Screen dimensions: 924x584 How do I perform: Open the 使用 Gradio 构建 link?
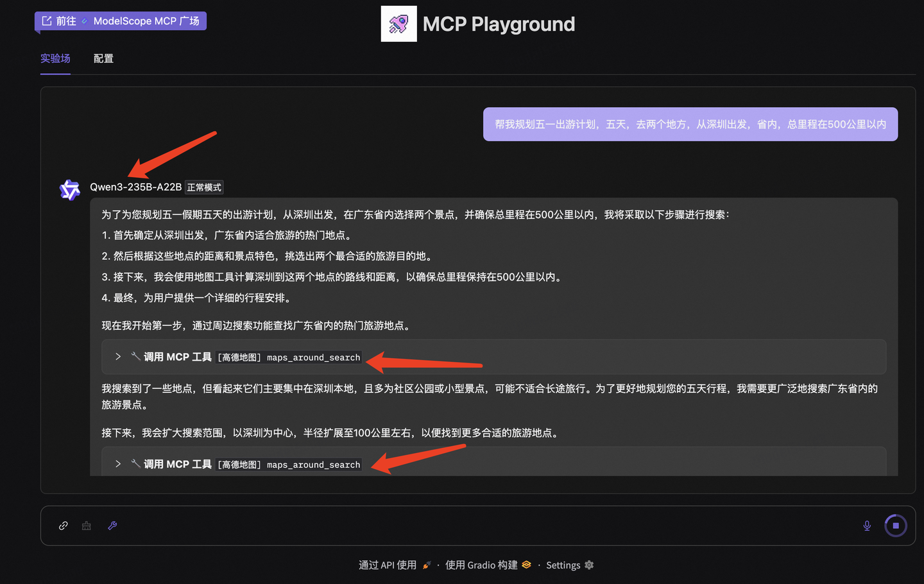click(481, 565)
